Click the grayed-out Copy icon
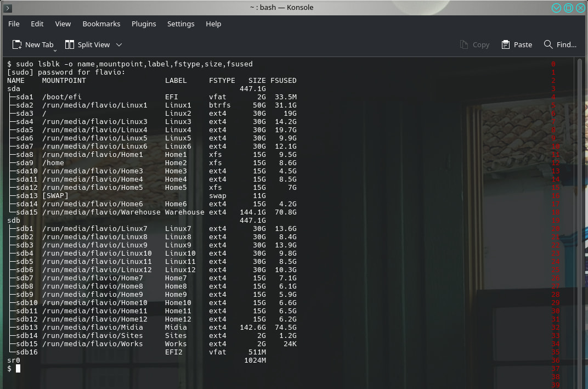Screen dimensions: 588x389 [464, 44]
